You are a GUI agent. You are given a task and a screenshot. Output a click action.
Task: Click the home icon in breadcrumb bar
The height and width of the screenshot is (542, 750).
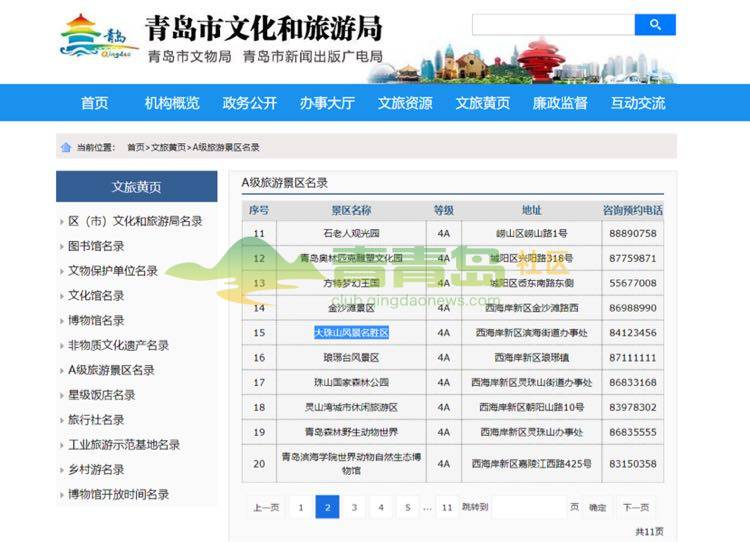pyautogui.click(x=66, y=147)
